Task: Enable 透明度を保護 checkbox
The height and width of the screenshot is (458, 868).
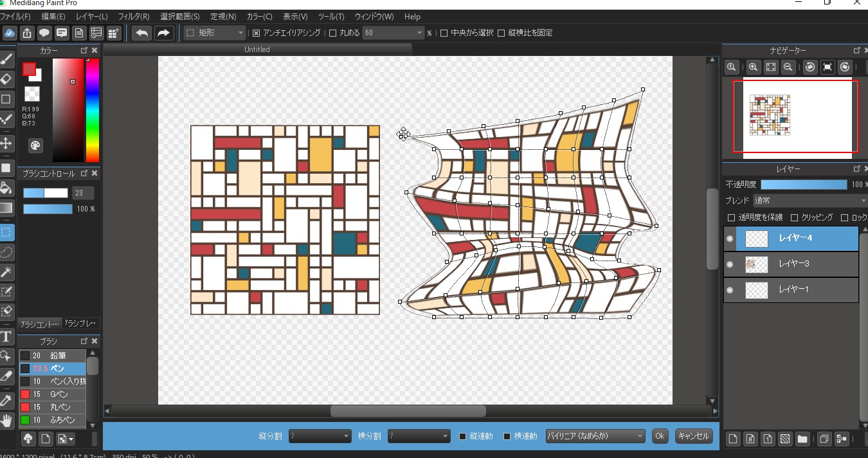Action: click(731, 217)
